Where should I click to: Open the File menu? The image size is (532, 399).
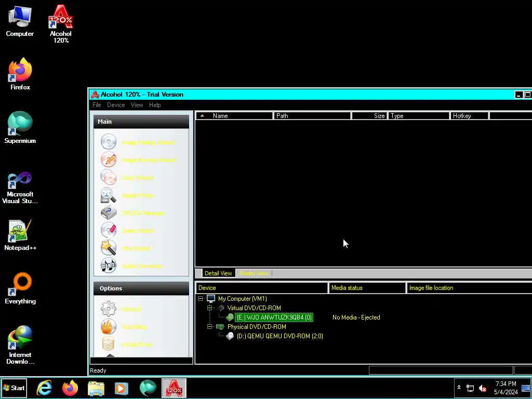pyautogui.click(x=97, y=105)
